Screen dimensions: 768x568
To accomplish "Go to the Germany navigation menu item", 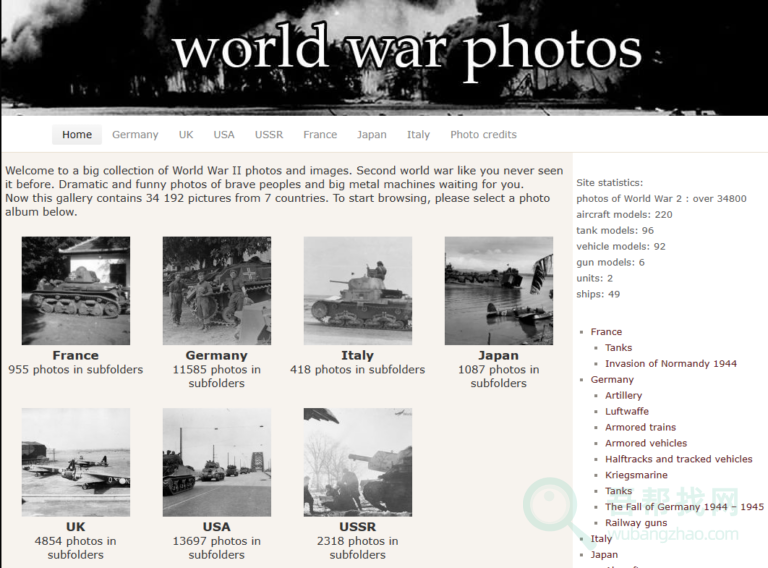I will [135, 135].
